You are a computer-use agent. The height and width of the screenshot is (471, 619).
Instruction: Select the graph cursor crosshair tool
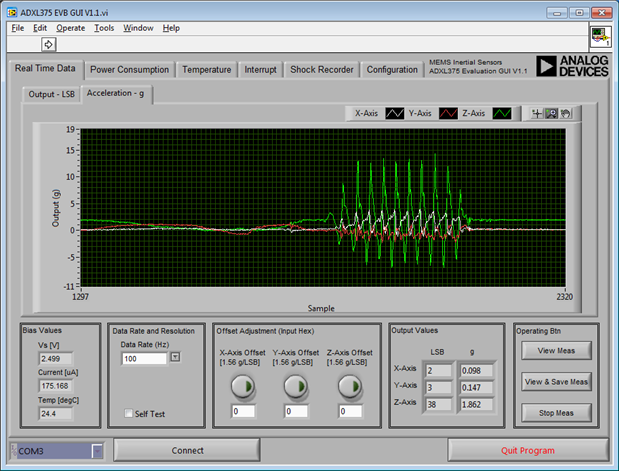point(538,114)
